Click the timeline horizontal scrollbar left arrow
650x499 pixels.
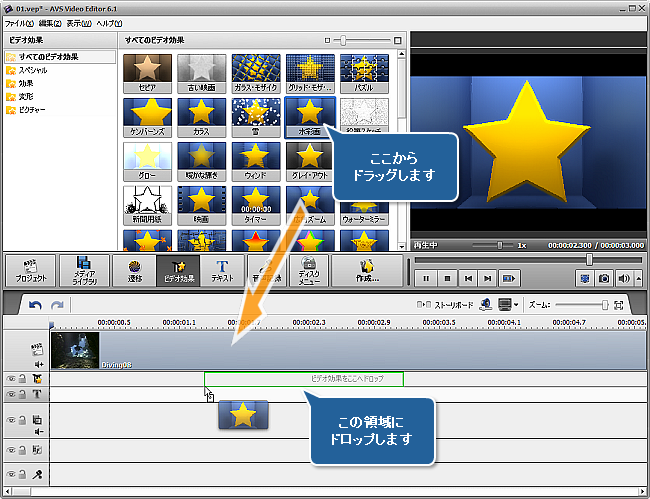(x=8, y=492)
